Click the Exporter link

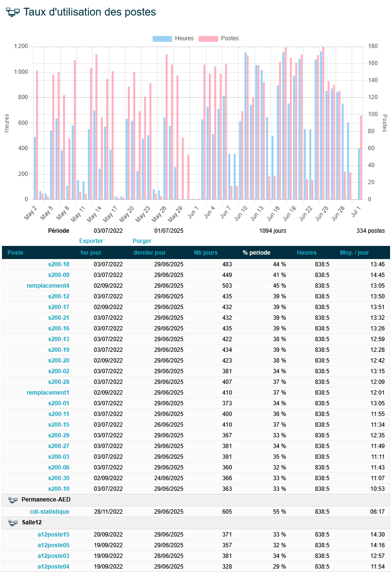click(91, 241)
